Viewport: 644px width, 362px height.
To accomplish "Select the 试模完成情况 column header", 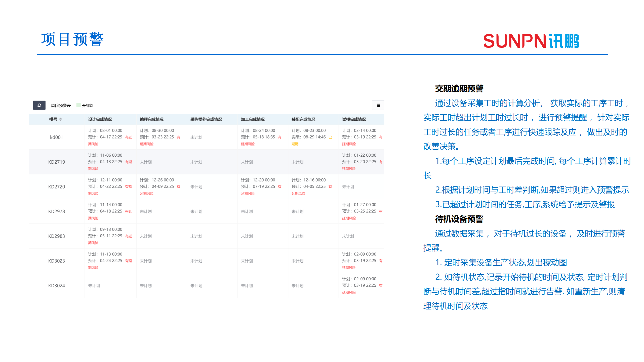I will [353, 119].
